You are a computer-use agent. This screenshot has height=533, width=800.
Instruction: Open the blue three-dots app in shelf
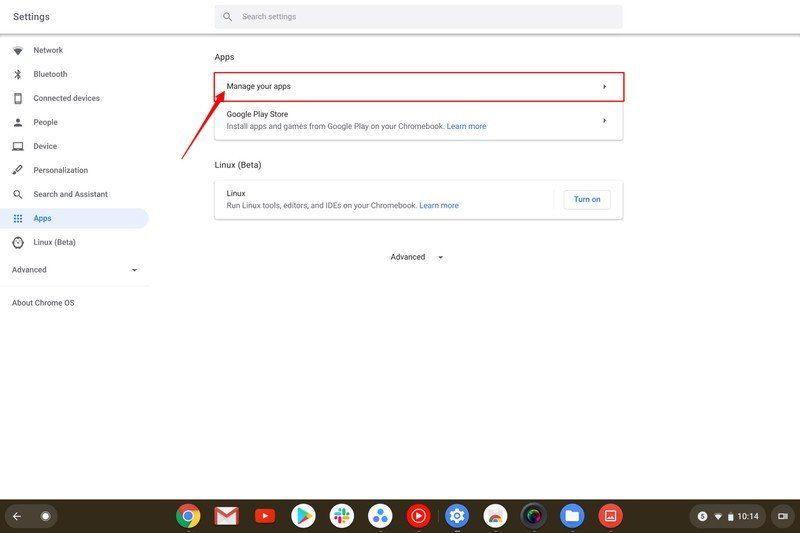380,516
